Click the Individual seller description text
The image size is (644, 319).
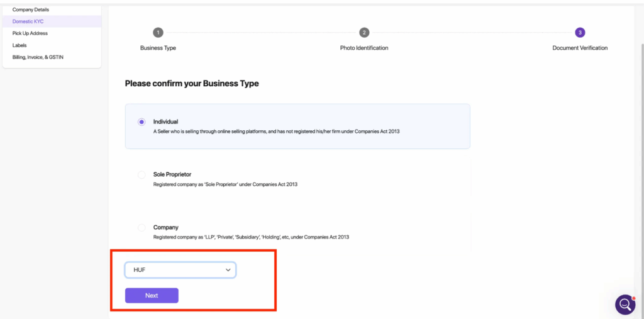pos(276,132)
